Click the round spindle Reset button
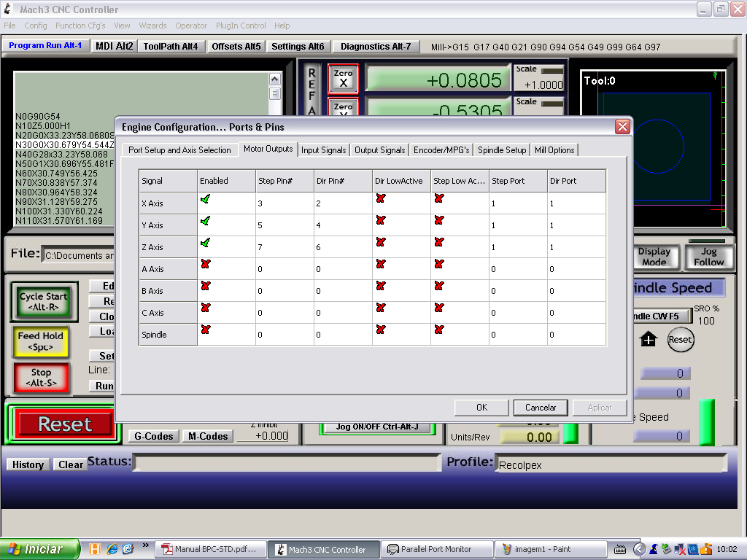Screen dimensions: 747x560 681,340
